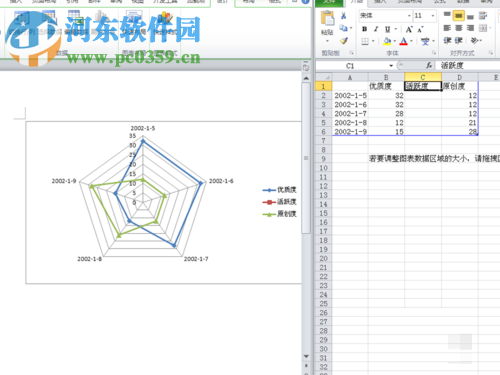Toggle Italic formatting
500x375 pixels.
point(376,29)
